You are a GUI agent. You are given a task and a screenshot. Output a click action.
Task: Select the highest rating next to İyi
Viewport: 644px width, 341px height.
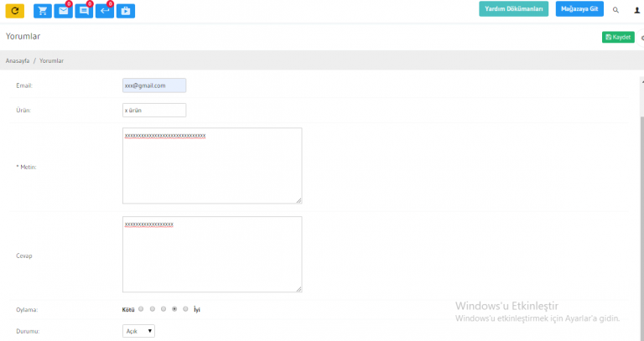[x=185, y=309]
